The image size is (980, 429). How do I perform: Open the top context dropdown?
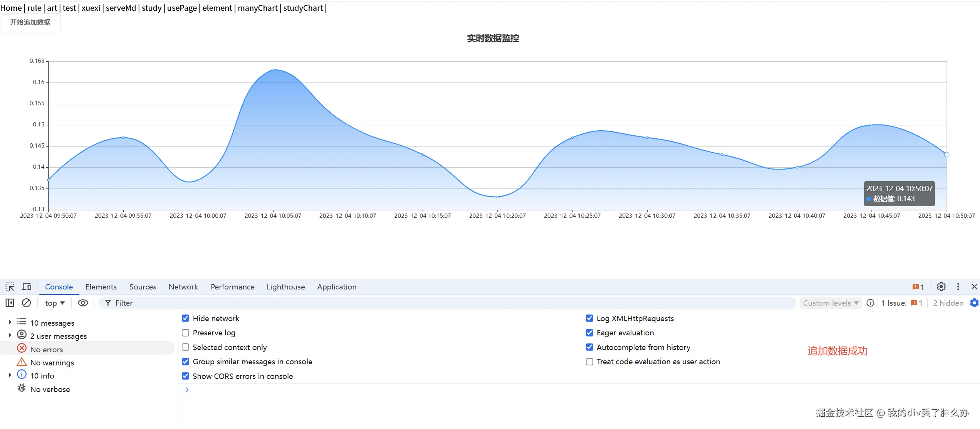(54, 303)
